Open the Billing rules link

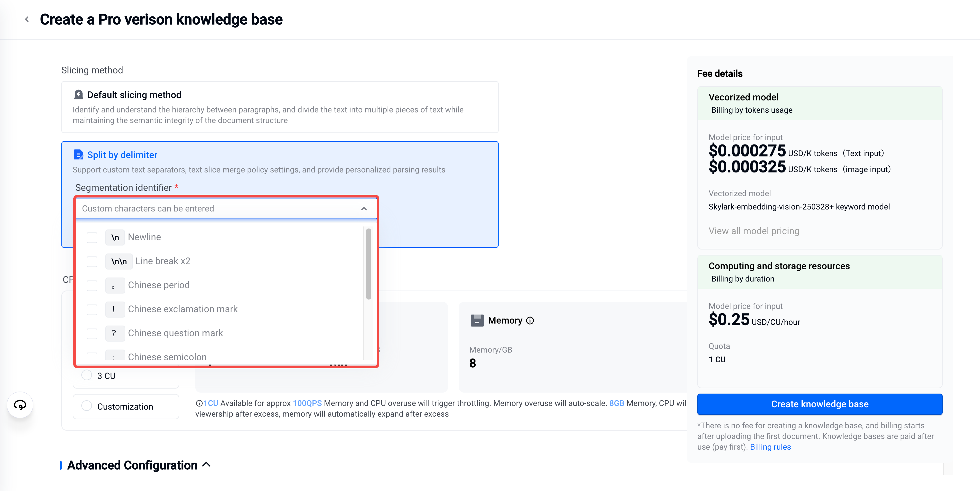770,447
